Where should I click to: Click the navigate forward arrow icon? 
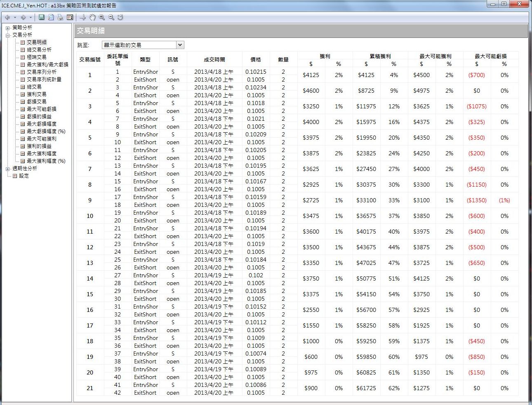click(x=23, y=17)
